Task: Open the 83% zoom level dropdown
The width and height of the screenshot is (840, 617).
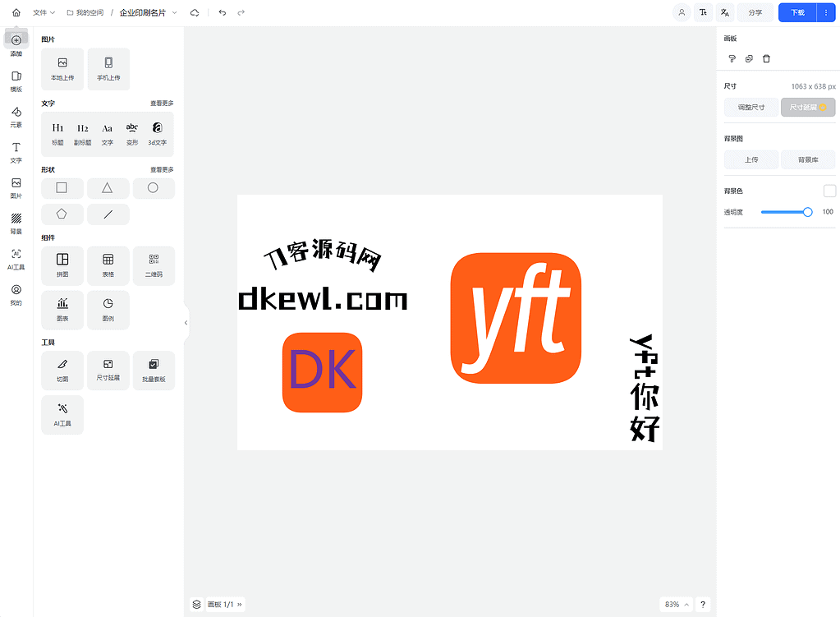Action: pyautogui.click(x=676, y=604)
